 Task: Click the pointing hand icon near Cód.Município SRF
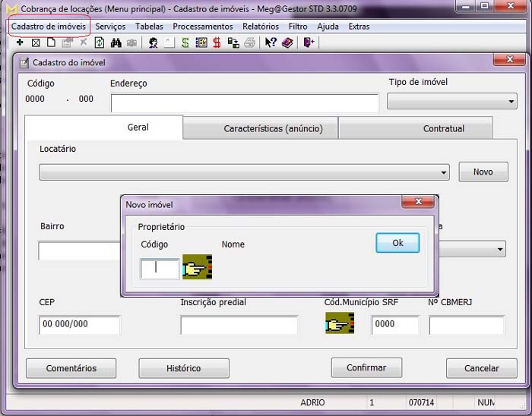coord(340,324)
